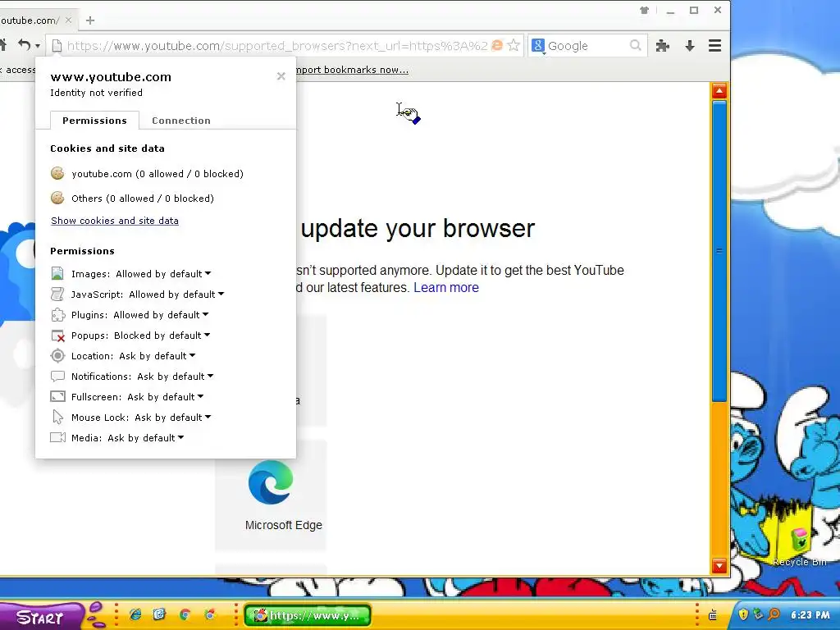840x630 pixels.
Task: Expand the Popups permission dropdown
Action: [207, 336]
